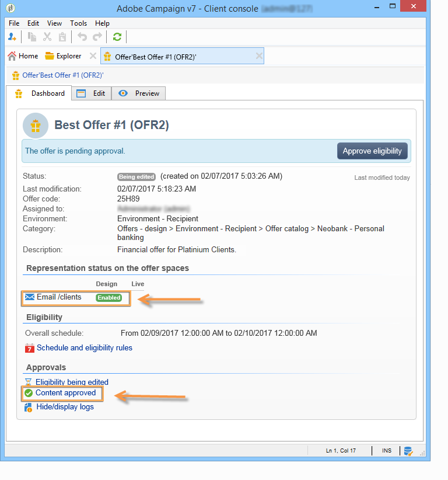Click the Being edited status badge
Screen dimensions: 448x480
(x=136, y=176)
